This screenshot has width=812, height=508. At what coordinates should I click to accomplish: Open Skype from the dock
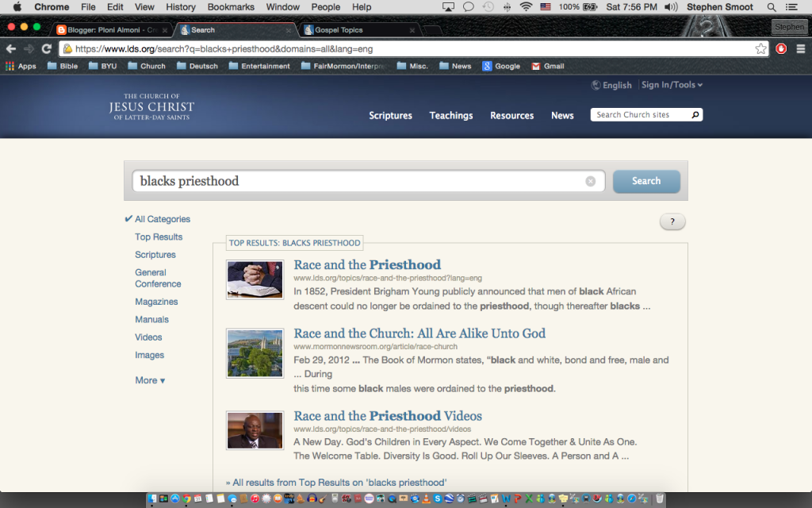(438, 498)
